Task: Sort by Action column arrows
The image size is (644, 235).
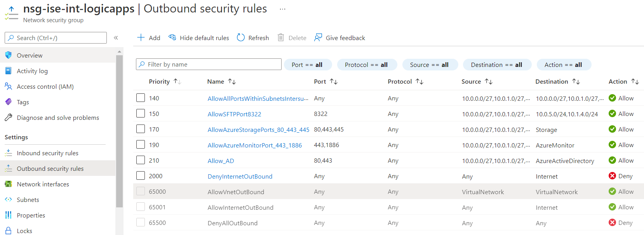Action: (x=635, y=81)
